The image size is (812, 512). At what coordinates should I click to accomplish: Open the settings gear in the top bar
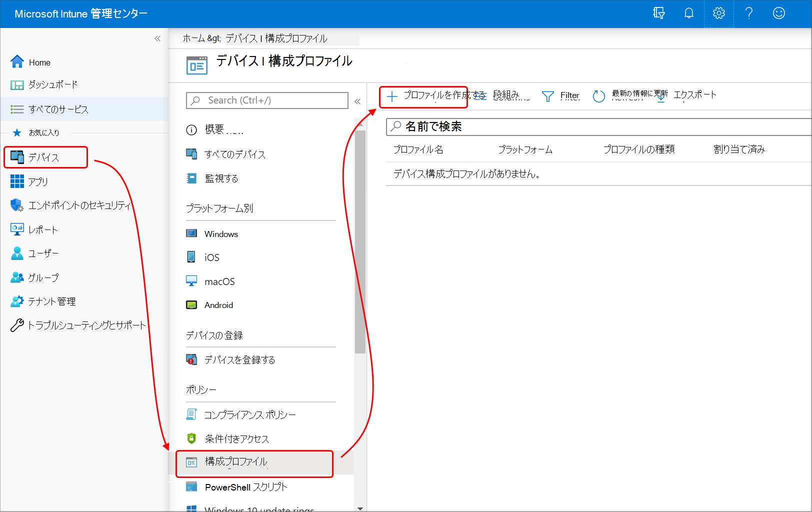[x=718, y=13]
